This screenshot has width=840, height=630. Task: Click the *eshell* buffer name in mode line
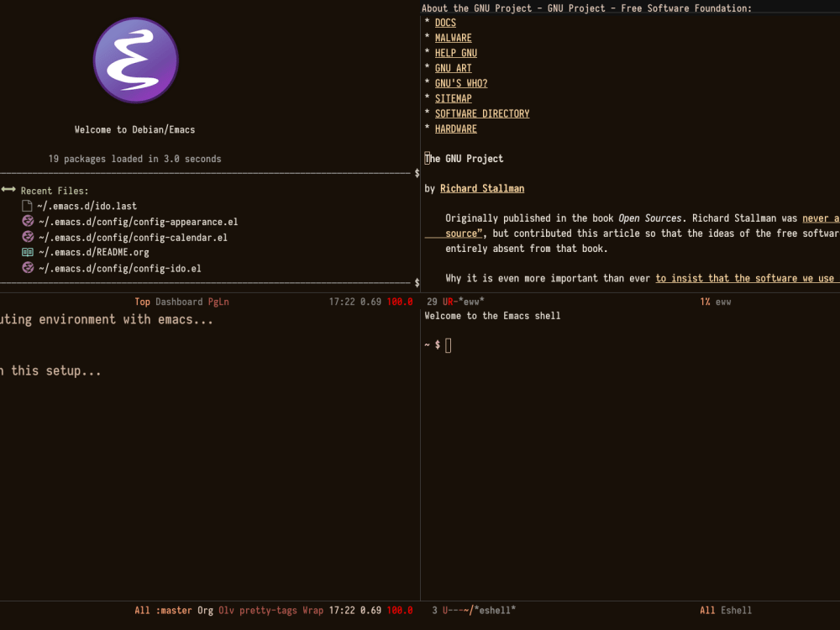point(495,610)
